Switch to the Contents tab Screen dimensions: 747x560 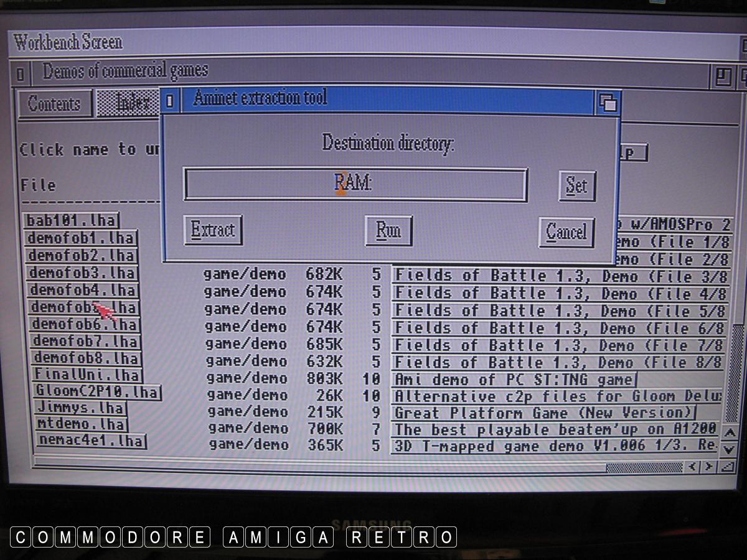tap(54, 104)
